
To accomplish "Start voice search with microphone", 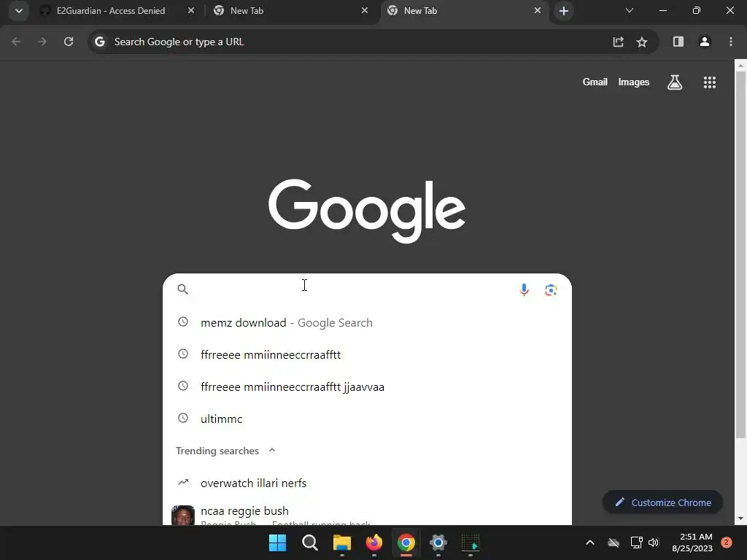I will 524,289.
